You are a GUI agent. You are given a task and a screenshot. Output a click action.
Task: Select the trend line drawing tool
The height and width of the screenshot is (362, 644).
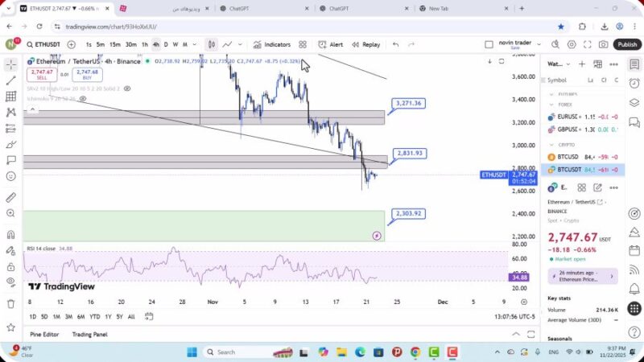tap(10, 80)
